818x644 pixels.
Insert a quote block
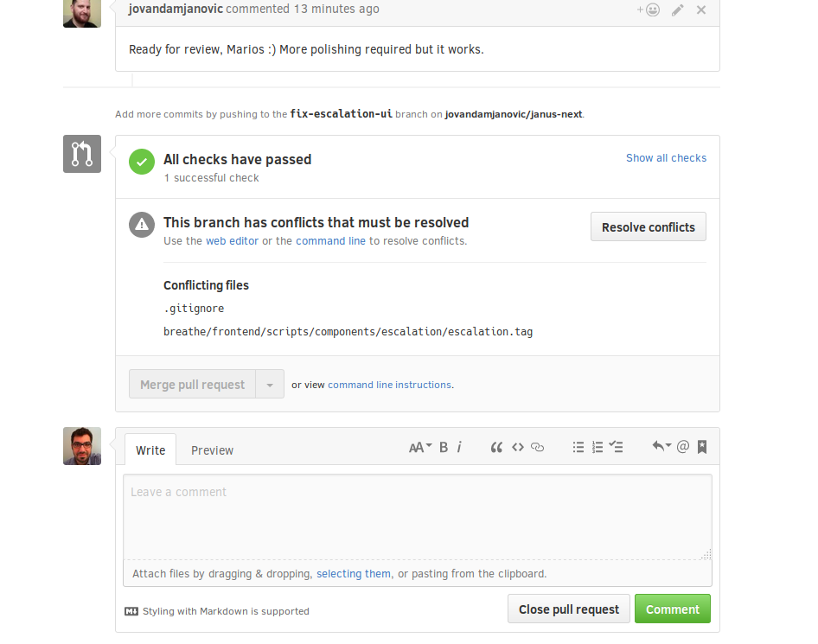pos(496,448)
